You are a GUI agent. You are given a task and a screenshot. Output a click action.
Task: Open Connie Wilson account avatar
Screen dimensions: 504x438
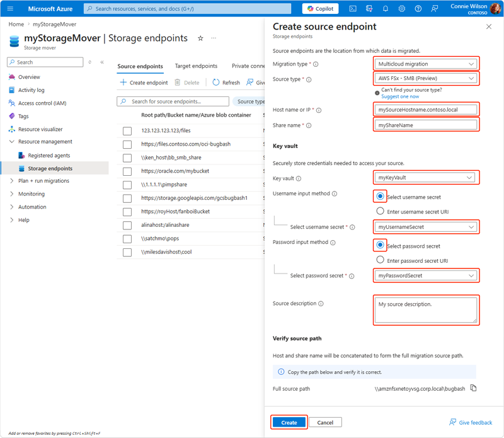pos(495,9)
